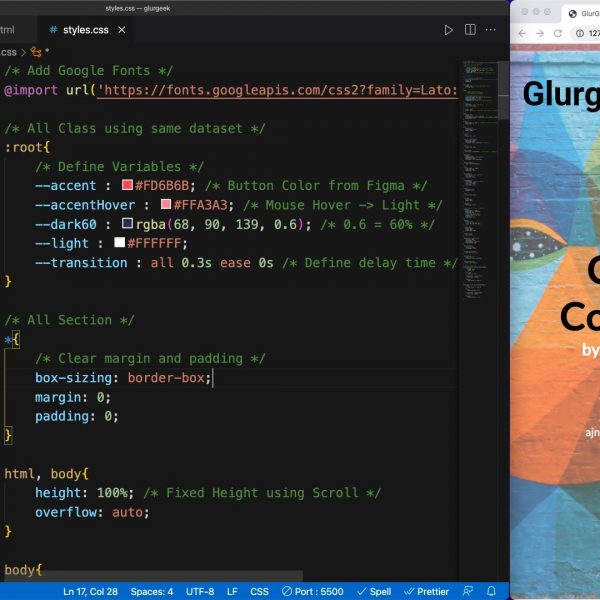Open the CSS language mode selector
600x600 pixels.
tap(259, 591)
